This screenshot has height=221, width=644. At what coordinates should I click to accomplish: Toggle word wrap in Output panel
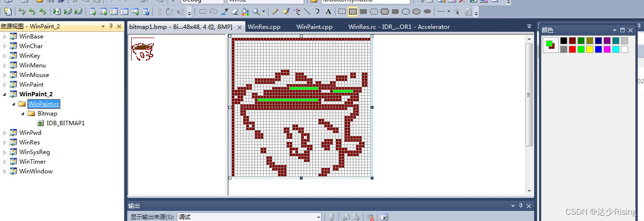coord(384,217)
